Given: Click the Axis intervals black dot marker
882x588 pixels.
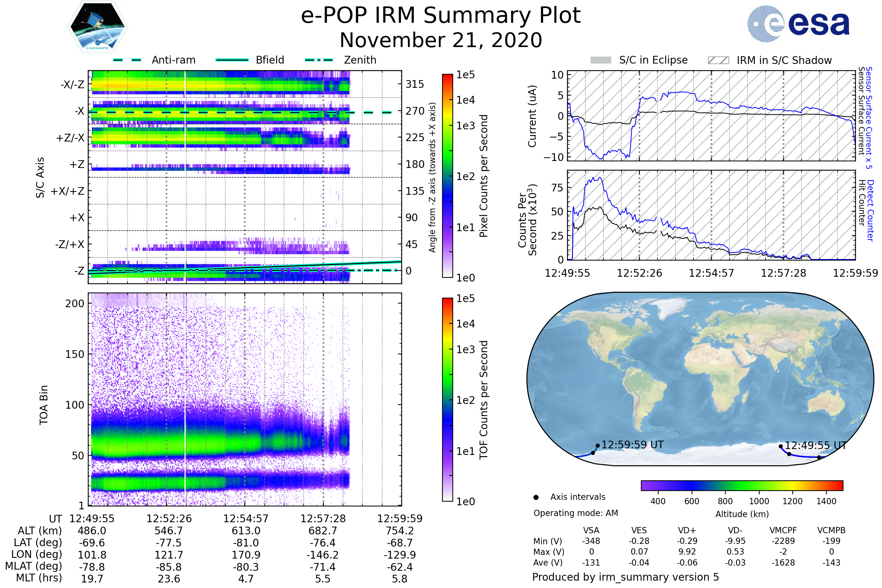Looking at the screenshot, I should (536, 498).
